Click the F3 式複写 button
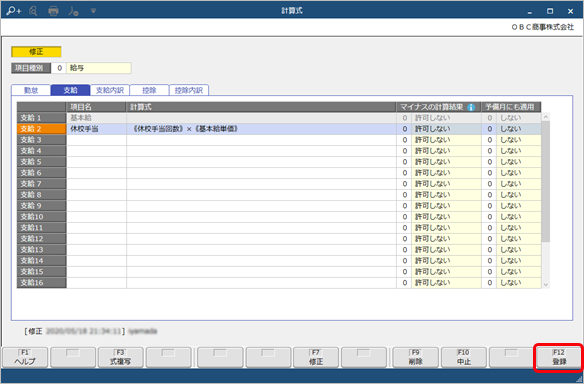584x384 pixels. [x=120, y=358]
